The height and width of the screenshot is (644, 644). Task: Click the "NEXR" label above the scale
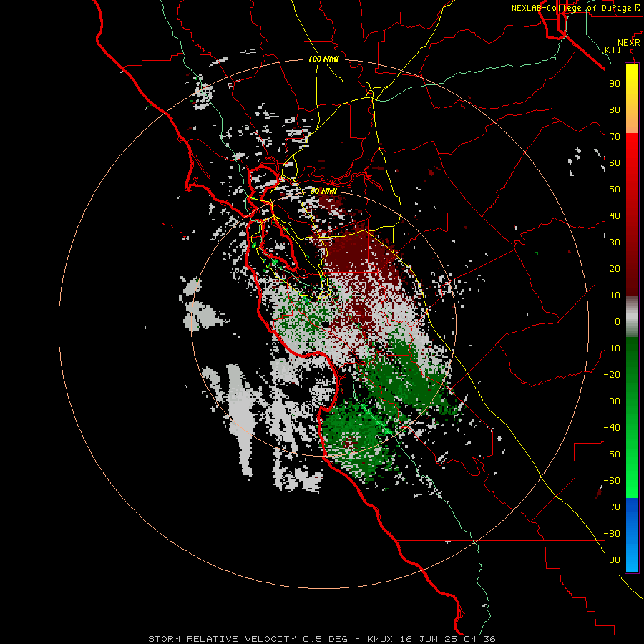pyautogui.click(x=629, y=43)
